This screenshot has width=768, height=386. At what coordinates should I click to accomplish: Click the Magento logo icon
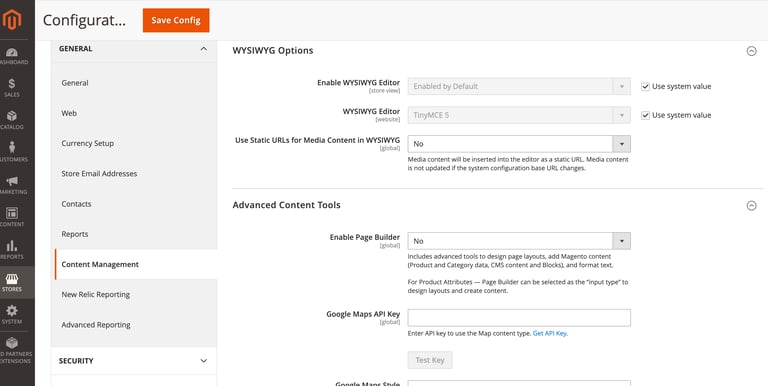(x=12, y=20)
